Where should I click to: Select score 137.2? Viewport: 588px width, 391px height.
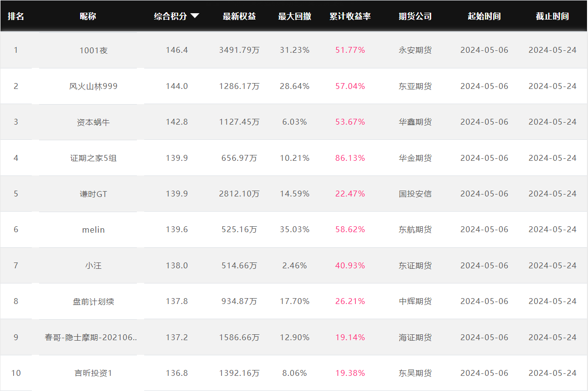pyautogui.click(x=177, y=337)
